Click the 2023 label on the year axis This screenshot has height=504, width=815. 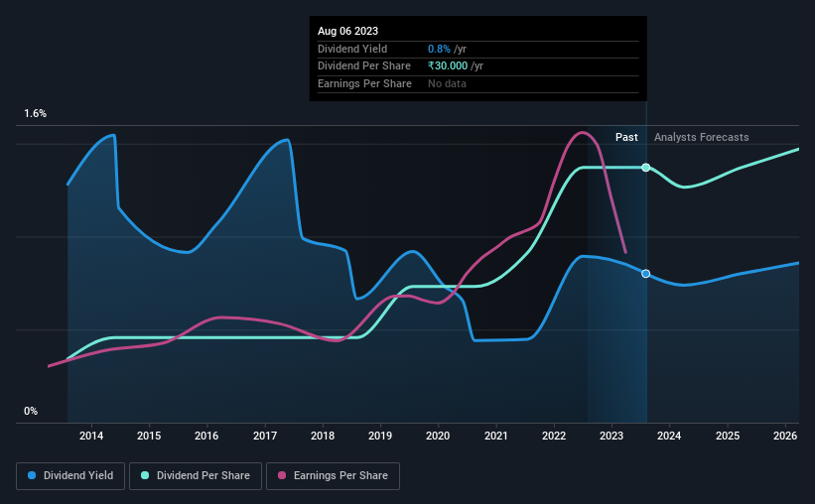point(611,436)
